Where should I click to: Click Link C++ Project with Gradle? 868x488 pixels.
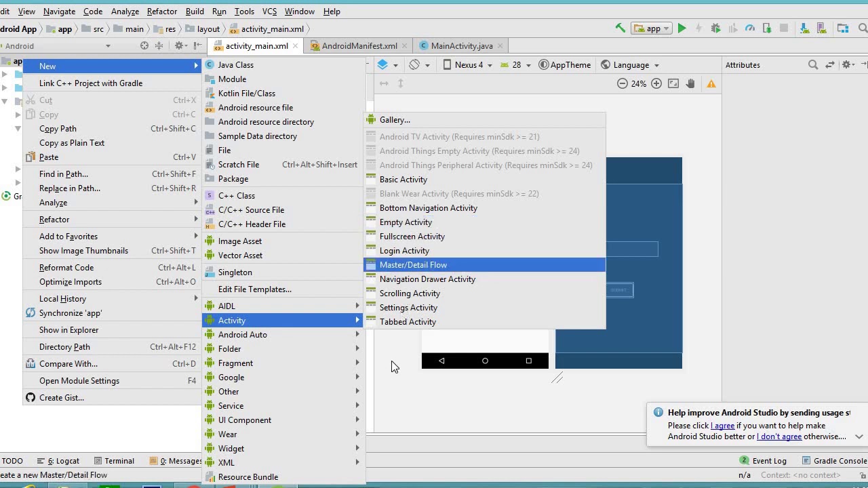[x=113, y=83]
